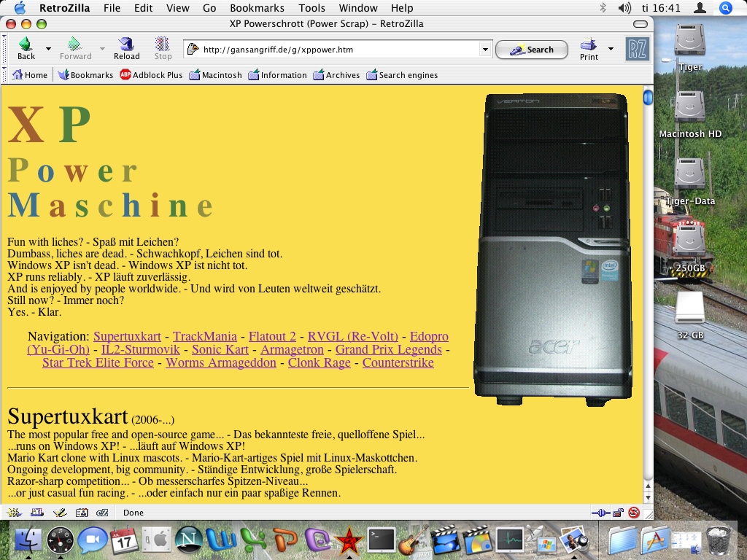Image resolution: width=747 pixels, height=560 pixels.
Task: Expand the Back button history dropdown
Action: [x=48, y=49]
